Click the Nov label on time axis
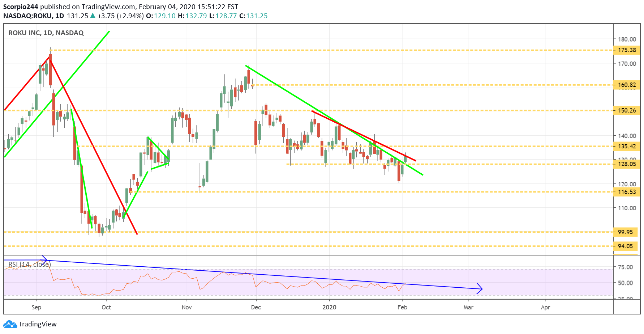This screenshot has height=334, width=644. pos(186,307)
